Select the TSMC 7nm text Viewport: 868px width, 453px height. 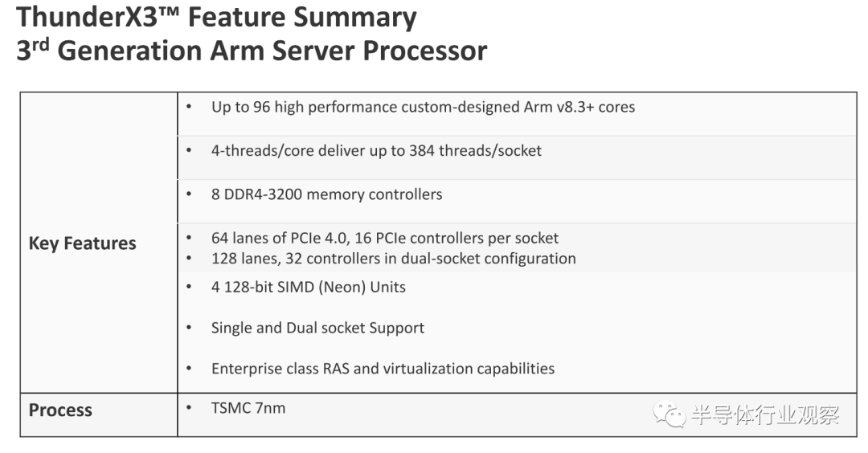(x=248, y=408)
